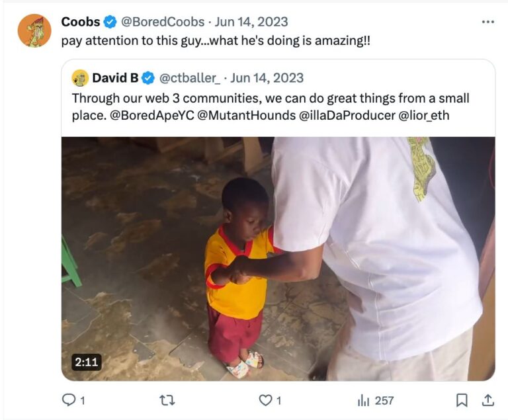Viewport: 508px width, 420px height.
Task: Click the quoted tweet's Jun 14, 2023 date
Action: 267,78
